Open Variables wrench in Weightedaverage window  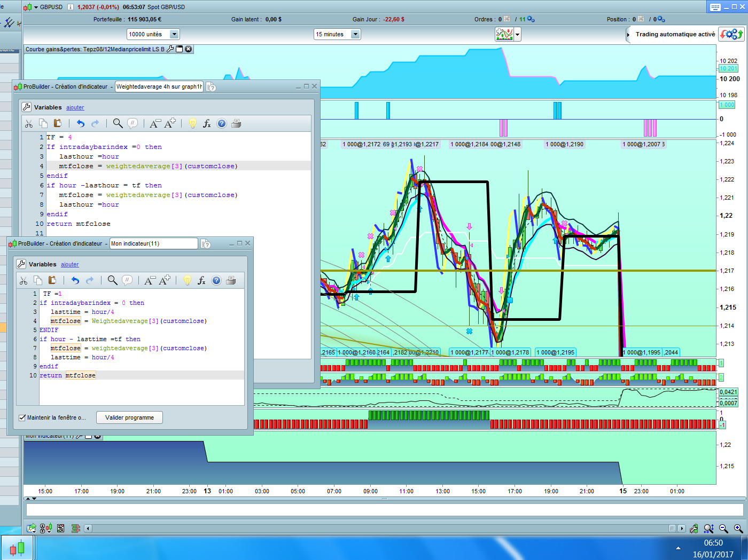tap(27, 107)
